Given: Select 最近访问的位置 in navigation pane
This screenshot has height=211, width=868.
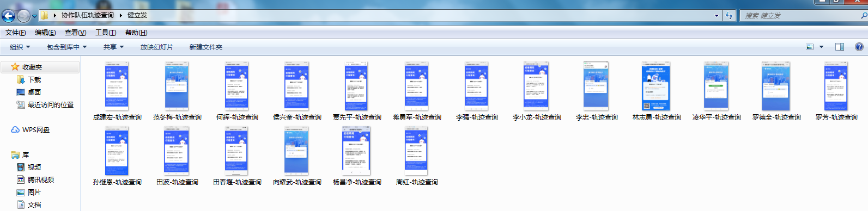Looking at the screenshot, I should click(51, 105).
